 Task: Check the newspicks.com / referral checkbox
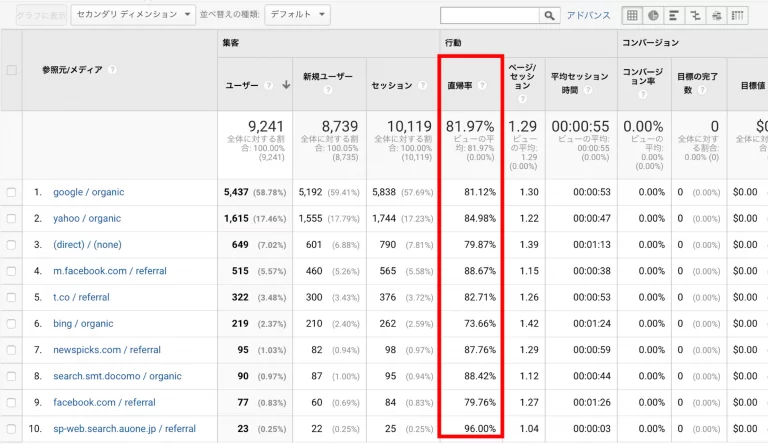(x=11, y=350)
